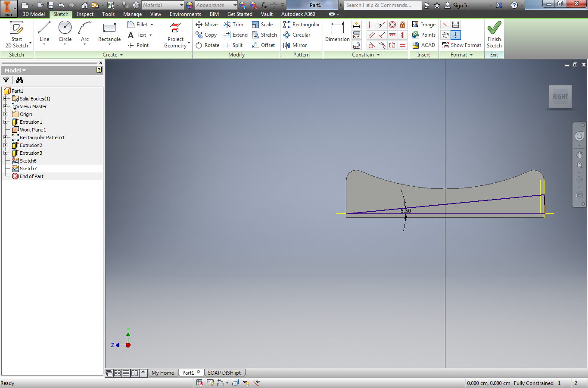The image size is (588, 388).
Task: Click the Trim button
Action: pyautogui.click(x=233, y=25)
